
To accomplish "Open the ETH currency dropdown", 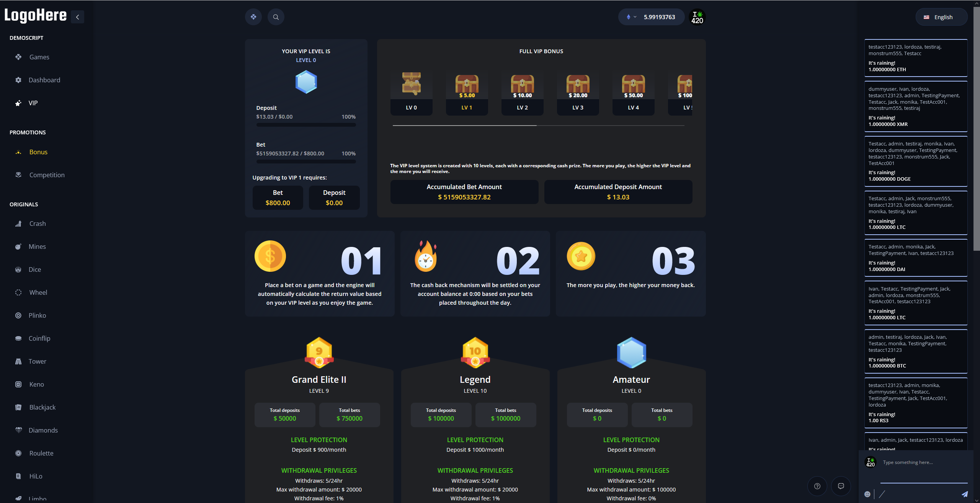I will (631, 17).
